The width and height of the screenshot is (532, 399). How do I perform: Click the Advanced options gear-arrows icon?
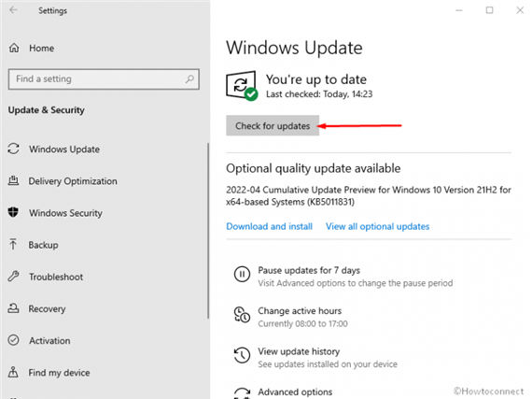tap(243, 392)
